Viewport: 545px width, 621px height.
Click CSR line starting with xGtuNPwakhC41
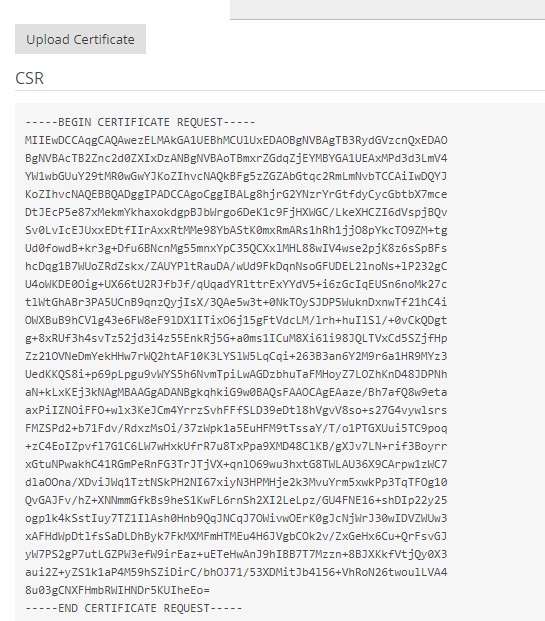click(x=236, y=464)
